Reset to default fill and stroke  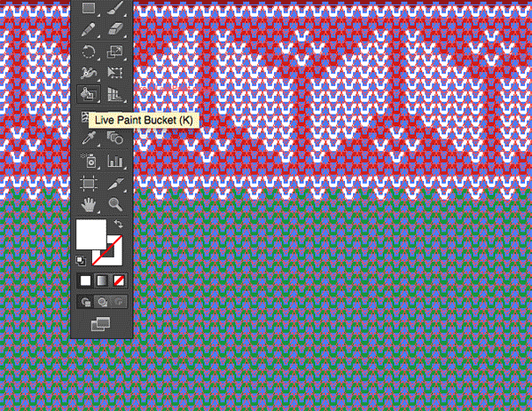point(81,260)
